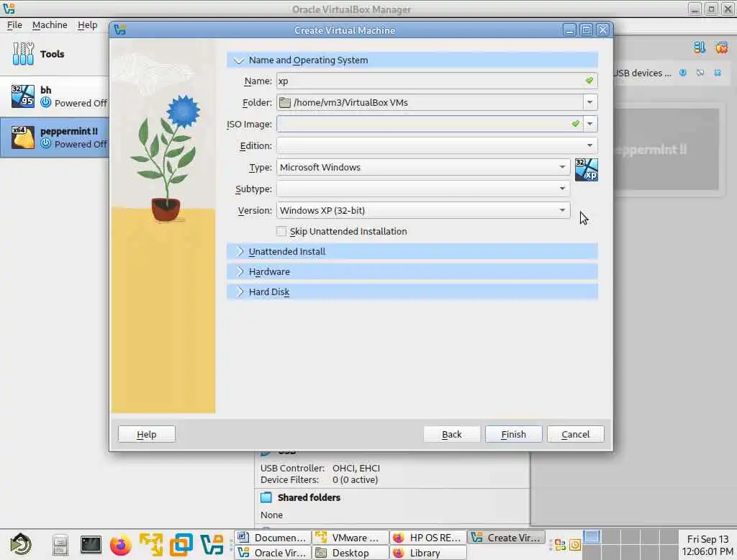Click the Create Virtual Machine title bar icon
Viewport: 737px width, 560px height.
click(x=120, y=30)
